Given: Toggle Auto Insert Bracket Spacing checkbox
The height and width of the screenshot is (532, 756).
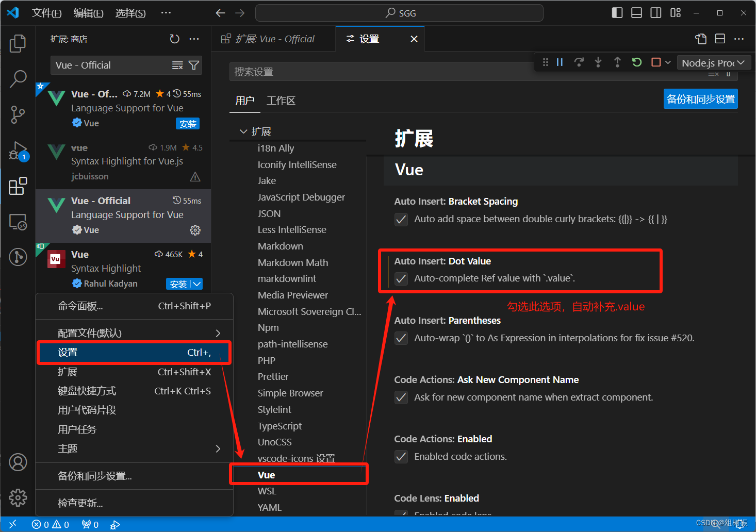Looking at the screenshot, I should (x=401, y=220).
